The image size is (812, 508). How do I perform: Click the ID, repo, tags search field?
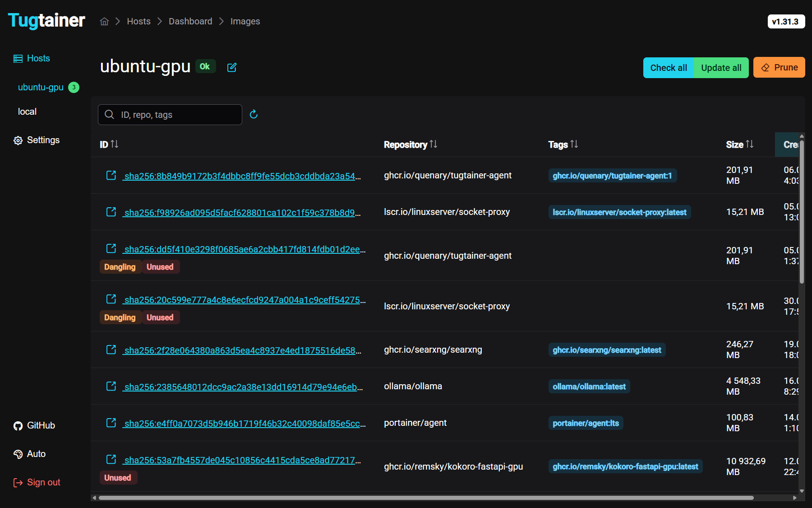pos(170,115)
